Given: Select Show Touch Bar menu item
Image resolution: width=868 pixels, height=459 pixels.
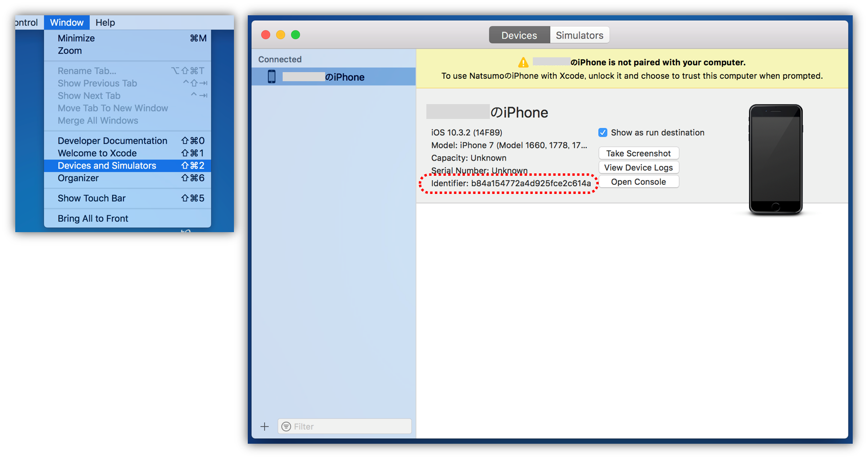Looking at the screenshot, I should [x=127, y=198].
